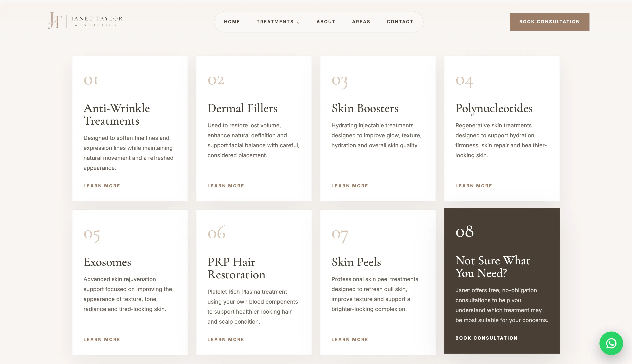The height and width of the screenshot is (364, 632).
Task: Learn more about PRP Hair Restoration
Action: tap(225, 339)
